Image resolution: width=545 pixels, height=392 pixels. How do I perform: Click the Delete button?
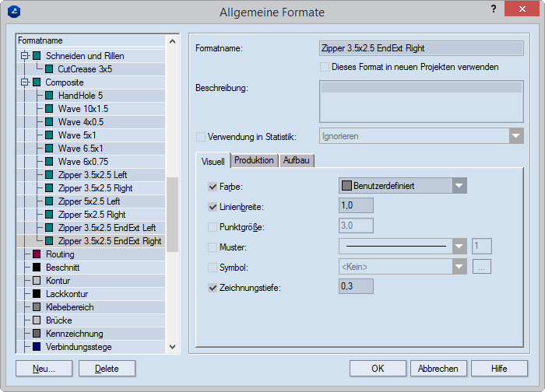[x=107, y=369]
